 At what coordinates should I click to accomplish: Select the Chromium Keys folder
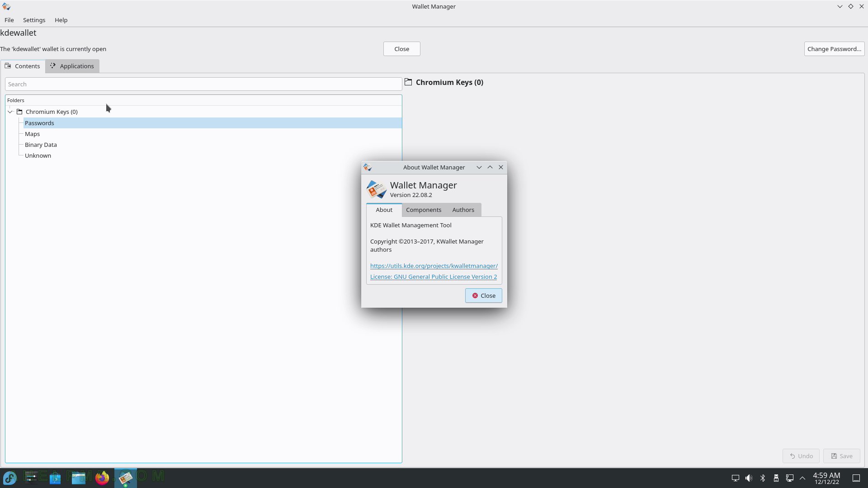52,112
